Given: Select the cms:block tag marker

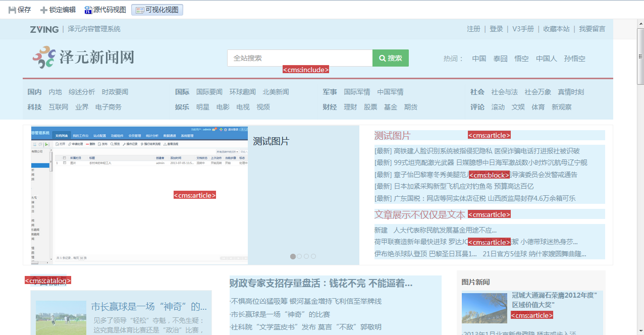Looking at the screenshot, I should pyautogui.click(x=489, y=175).
